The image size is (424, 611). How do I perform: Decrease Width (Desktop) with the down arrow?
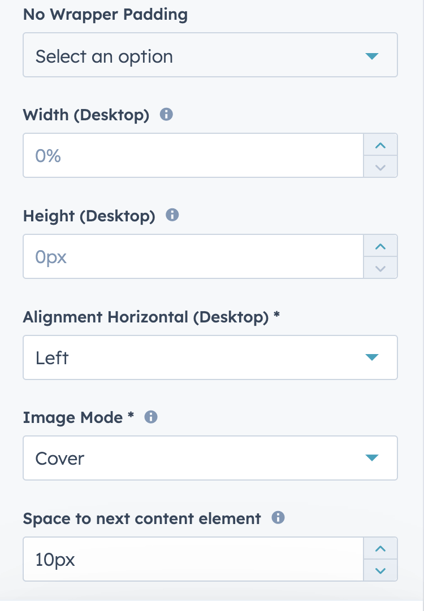click(380, 167)
